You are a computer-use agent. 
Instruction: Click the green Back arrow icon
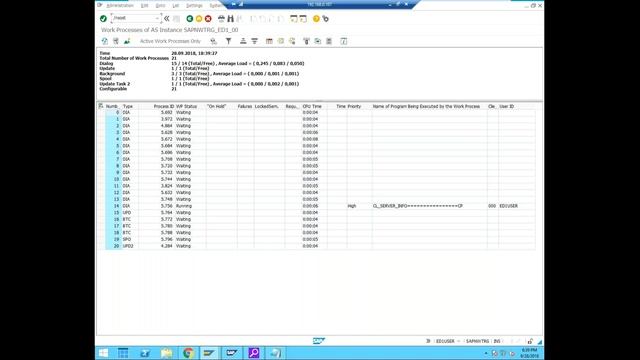190,18
